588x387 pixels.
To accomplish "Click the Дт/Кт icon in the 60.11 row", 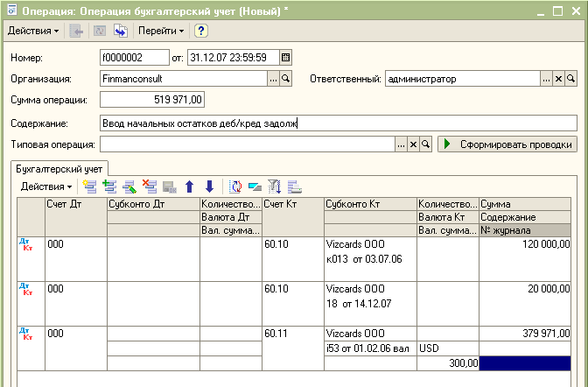I will tap(26, 334).
